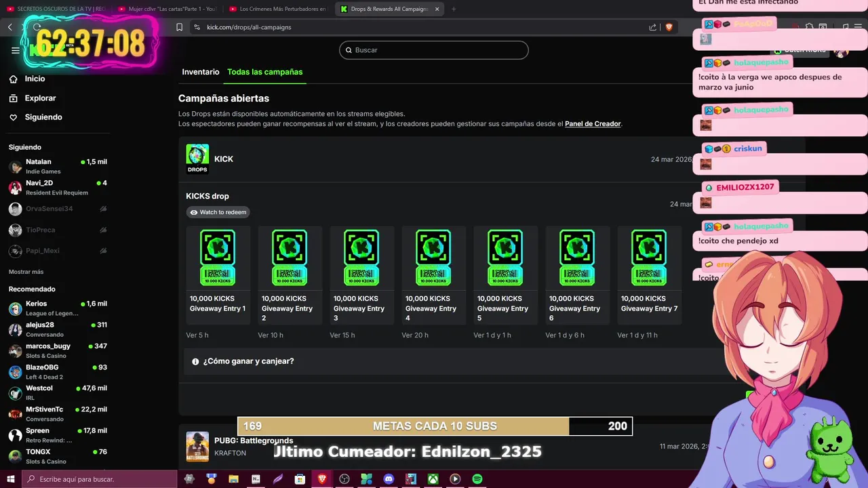Open Brave Shields lion icon

tap(669, 27)
